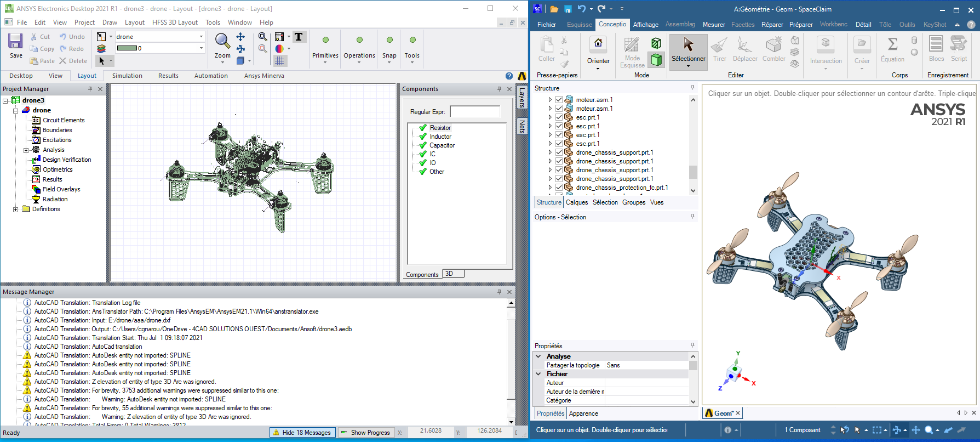Viewport: 980px width, 442px height.
Task: Click the Cut command in Electronics Desktop
Action: point(40,37)
